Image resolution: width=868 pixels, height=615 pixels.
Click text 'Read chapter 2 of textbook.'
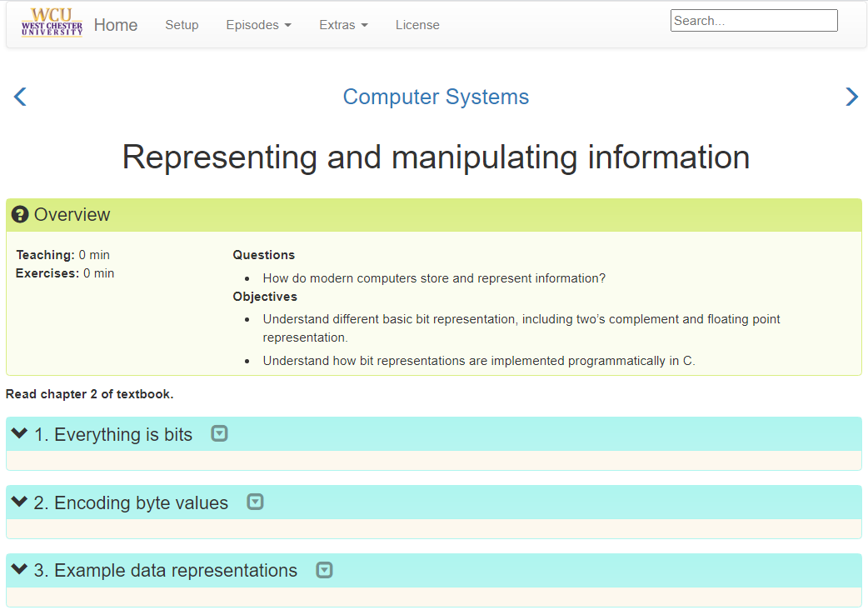[x=90, y=394]
